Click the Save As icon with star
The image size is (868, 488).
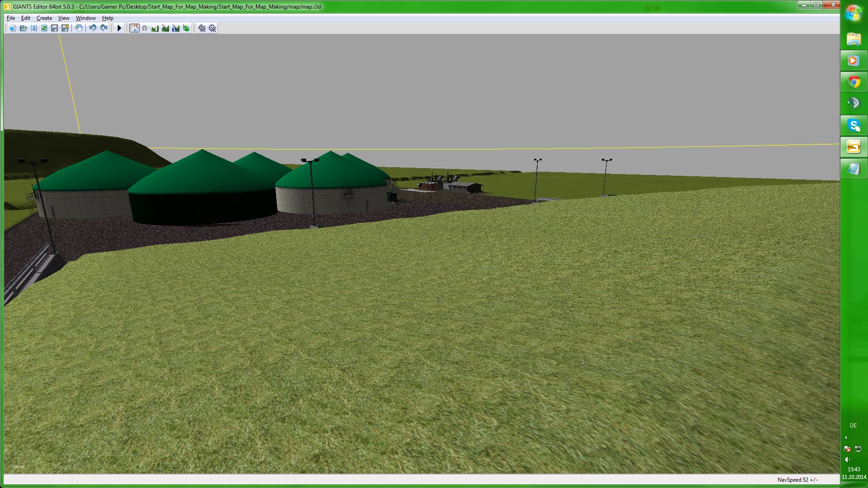[x=65, y=28]
